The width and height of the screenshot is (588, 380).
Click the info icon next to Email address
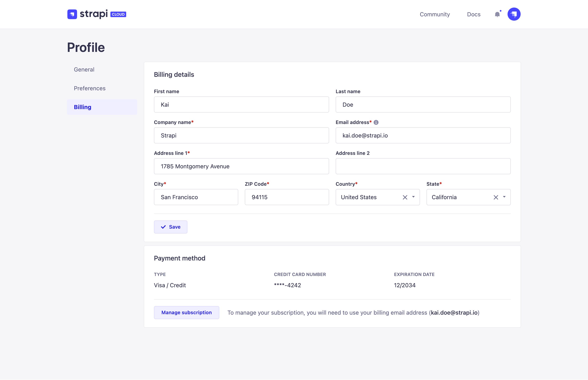pyautogui.click(x=376, y=122)
